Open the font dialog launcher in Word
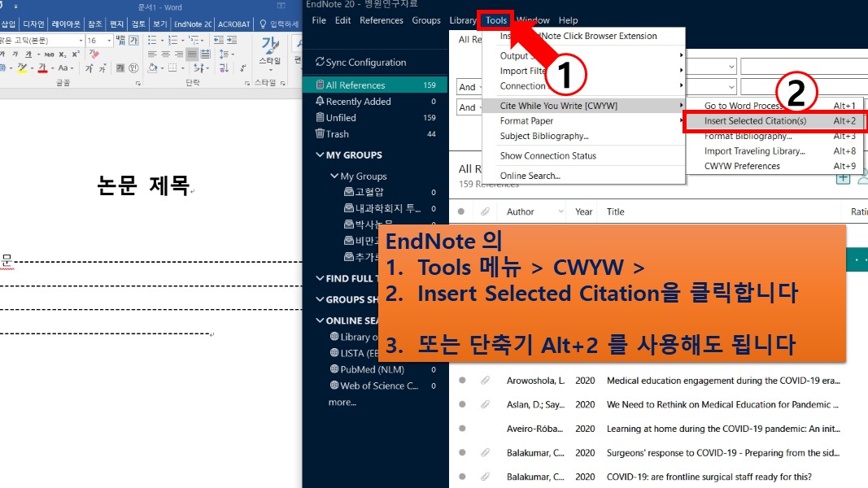 click(x=138, y=83)
